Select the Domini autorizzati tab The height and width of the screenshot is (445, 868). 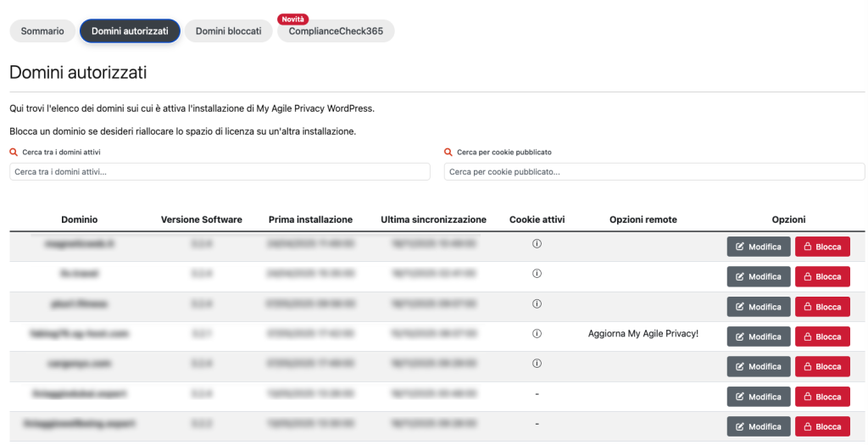[130, 31]
